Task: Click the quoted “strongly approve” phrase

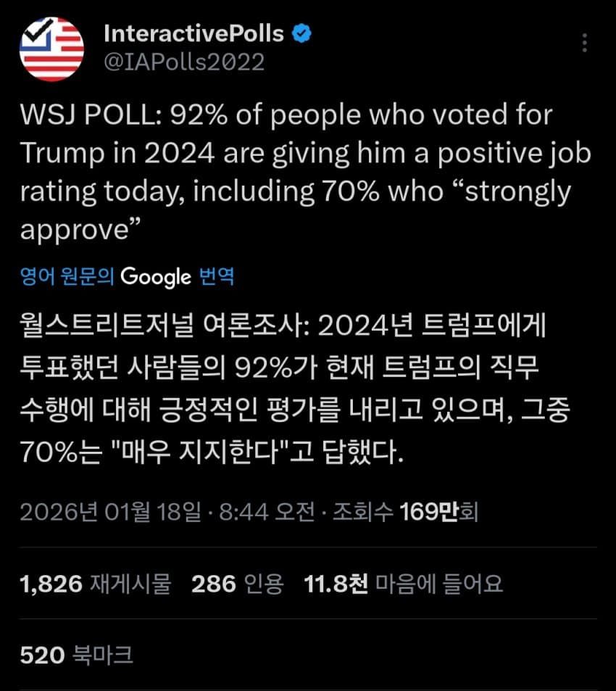Action: [x=507, y=191]
